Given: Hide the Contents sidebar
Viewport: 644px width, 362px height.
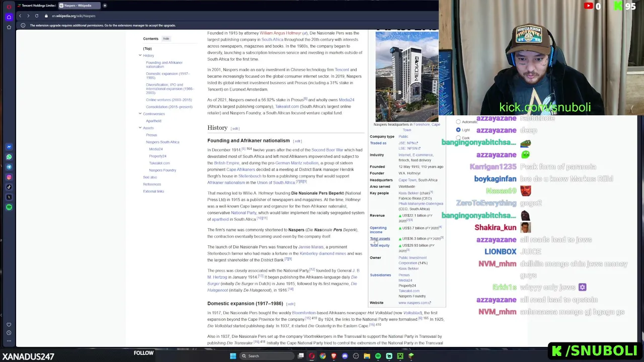Looking at the screenshot, I should (166, 39).
